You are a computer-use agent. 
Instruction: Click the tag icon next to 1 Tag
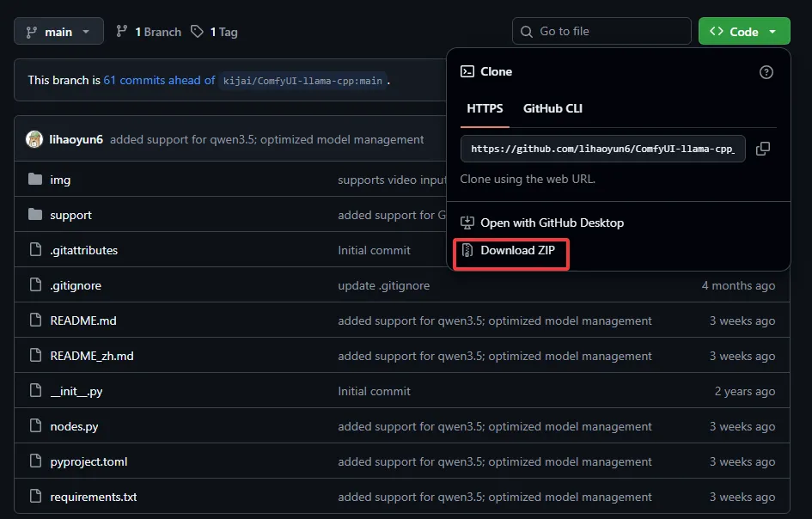[197, 32]
